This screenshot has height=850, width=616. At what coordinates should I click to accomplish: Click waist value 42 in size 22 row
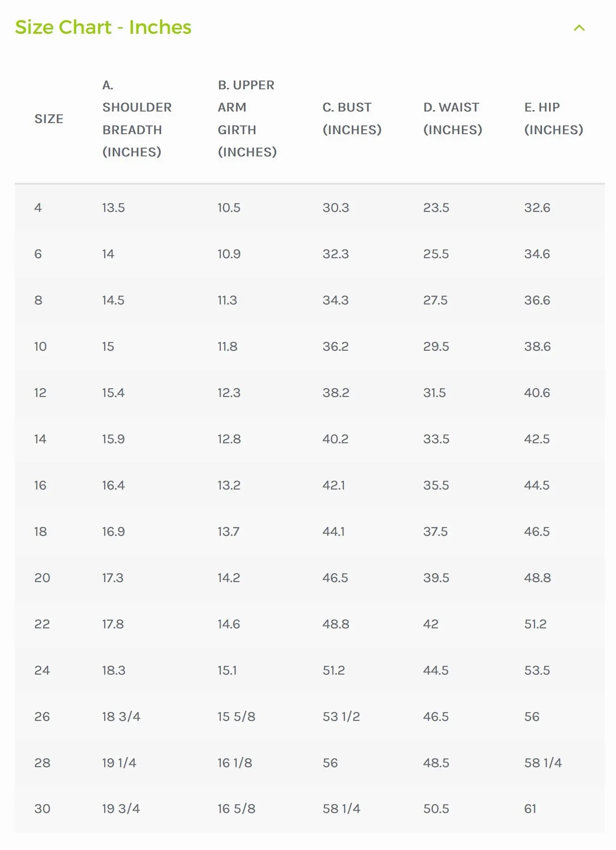pyautogui.click(x=430, y=624)
